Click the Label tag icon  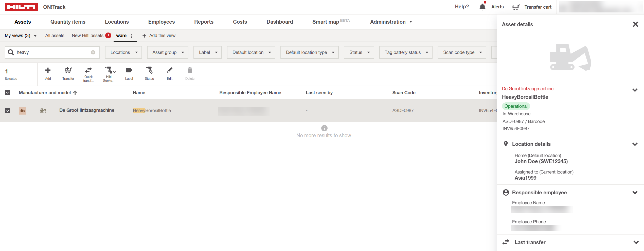pyautogui.click(x=129, y=70)
